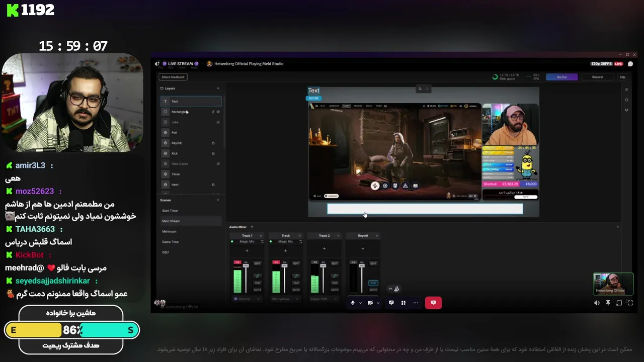The width and height of the screenshot is (644, 362).
Task: Toggle the camera in call bar
Action: 370,303
